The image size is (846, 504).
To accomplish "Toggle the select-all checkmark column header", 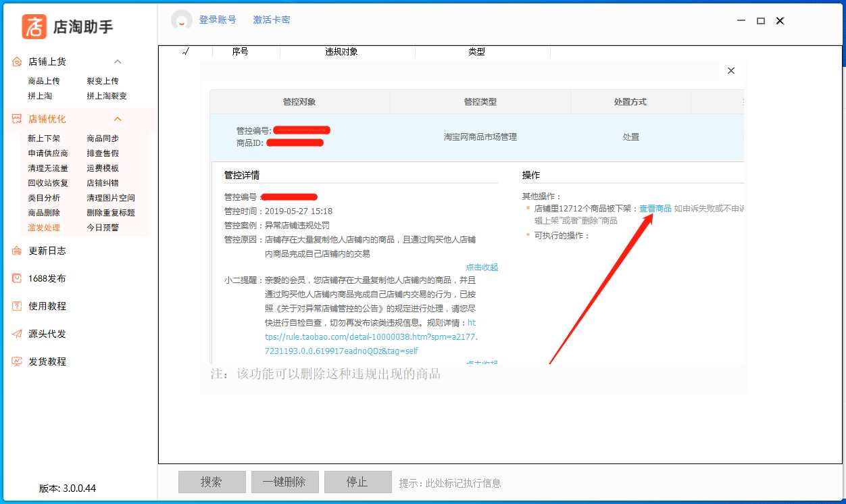I will [186, 51].
